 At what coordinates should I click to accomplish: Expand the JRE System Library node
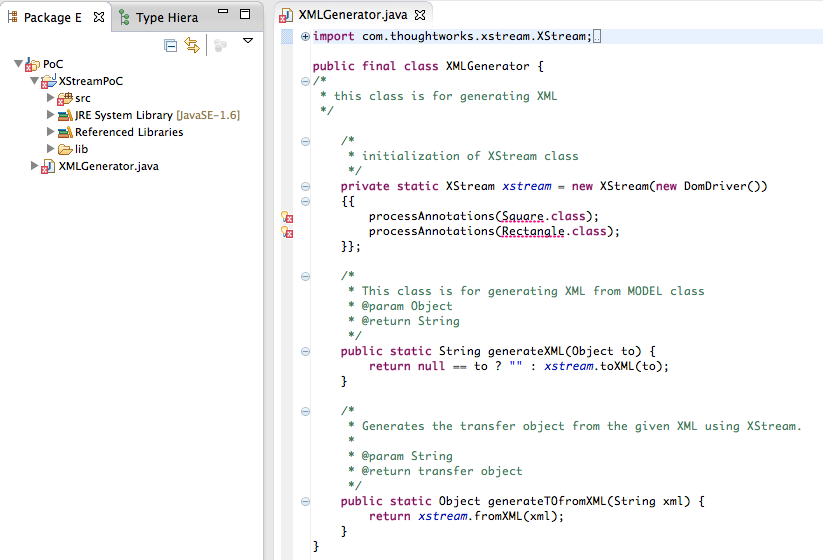pos(51,115)
